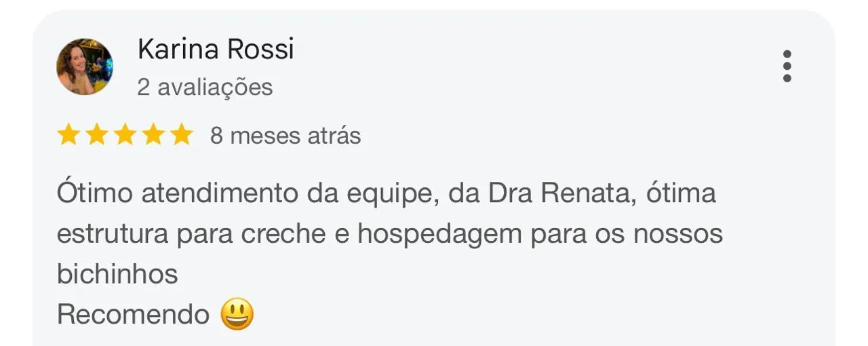Open the Karina Rossi reviewer name link
The height and width of the screenshot is (346, 868).
point(216,49)
